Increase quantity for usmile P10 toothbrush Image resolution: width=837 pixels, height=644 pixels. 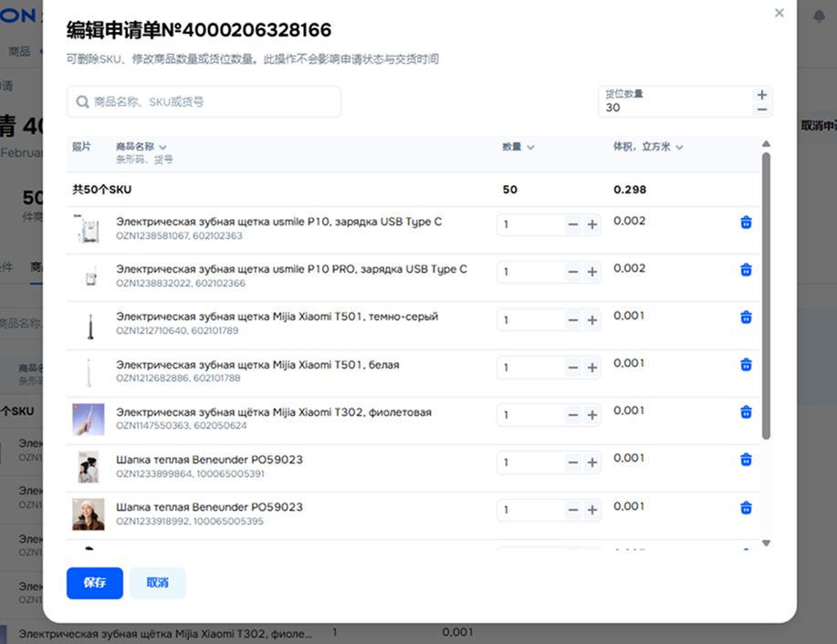(x=591, y=224)
